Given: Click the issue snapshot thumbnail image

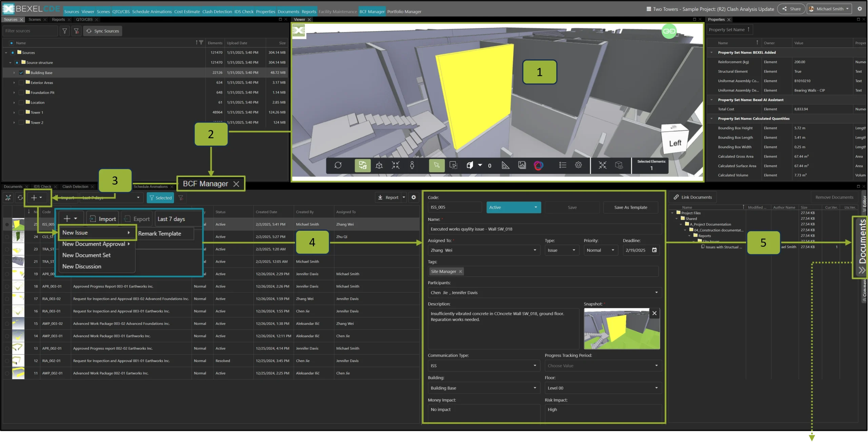Looking at the screenshot, I should pos(622,329).
